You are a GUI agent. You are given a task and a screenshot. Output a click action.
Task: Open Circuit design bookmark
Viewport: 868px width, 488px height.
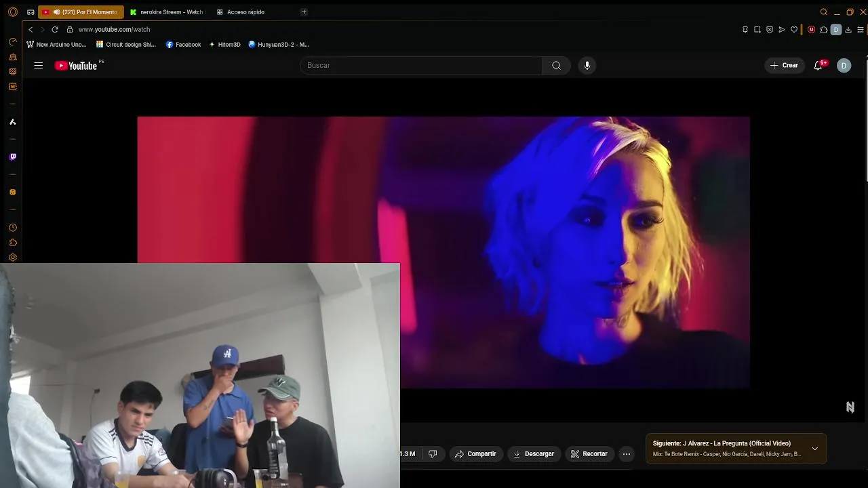point(126,45)
